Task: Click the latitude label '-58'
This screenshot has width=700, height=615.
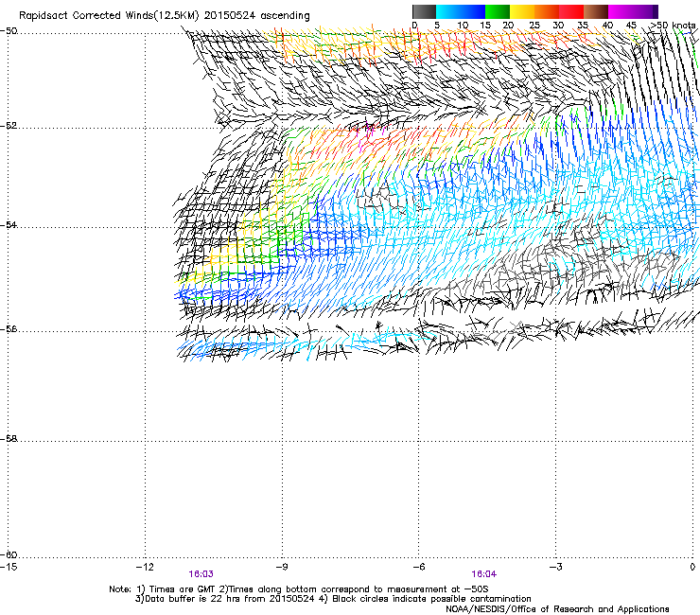Action: (x=9, y=439)
